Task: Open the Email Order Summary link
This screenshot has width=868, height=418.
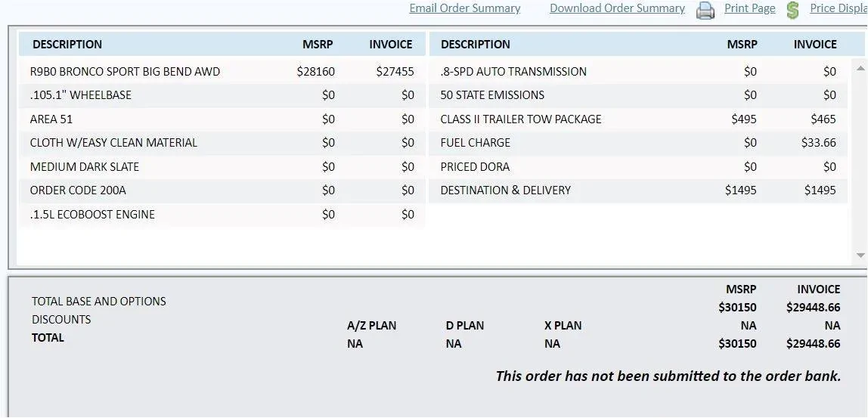Action: click(x=464, y=8)
